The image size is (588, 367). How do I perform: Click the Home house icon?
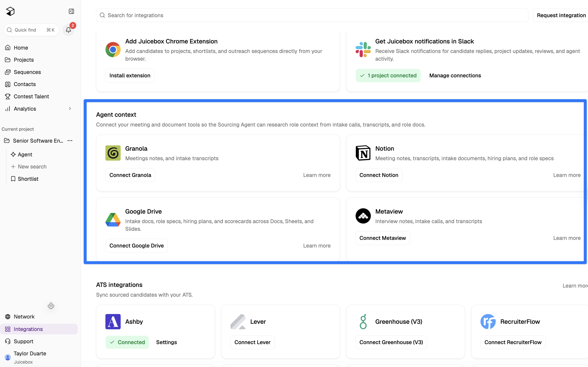8,48
